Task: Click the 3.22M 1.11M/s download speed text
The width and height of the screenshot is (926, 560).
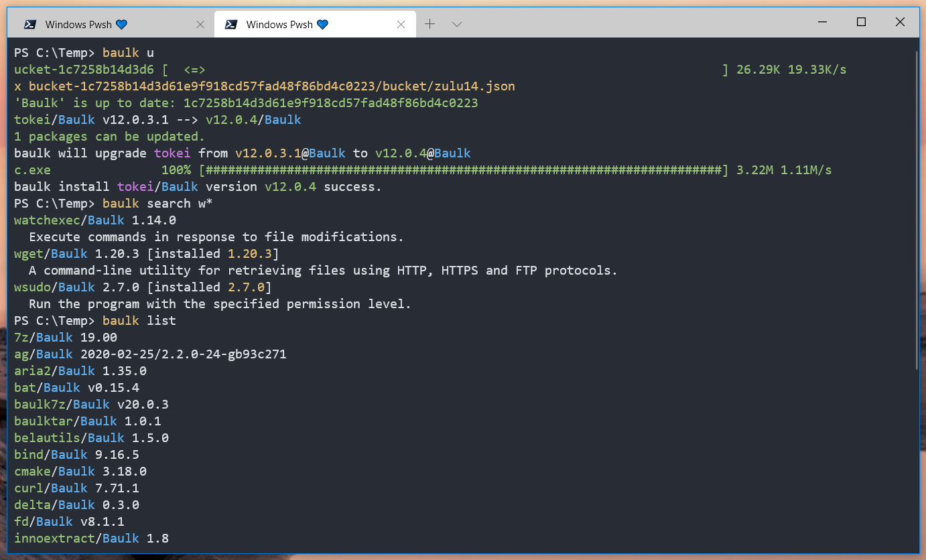Action: point(784,170)
